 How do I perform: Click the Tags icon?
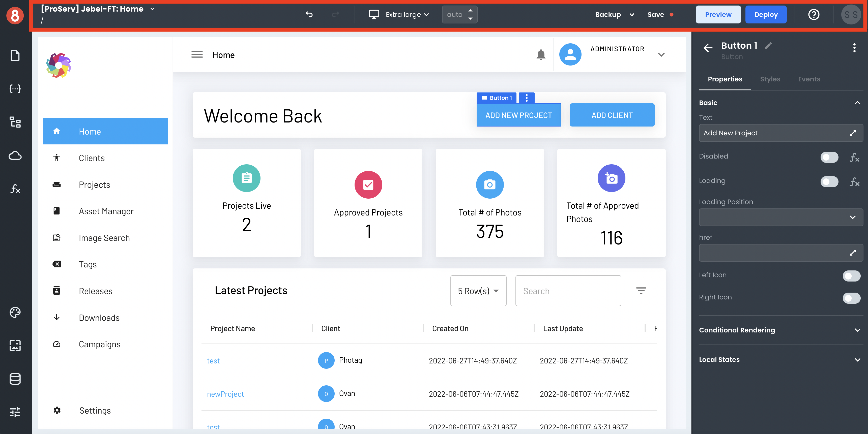click(x=57, y=264)
